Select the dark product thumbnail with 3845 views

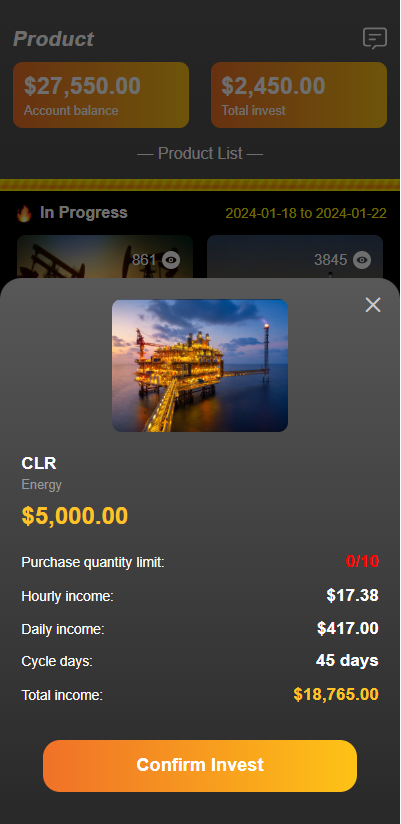point(294,256)
